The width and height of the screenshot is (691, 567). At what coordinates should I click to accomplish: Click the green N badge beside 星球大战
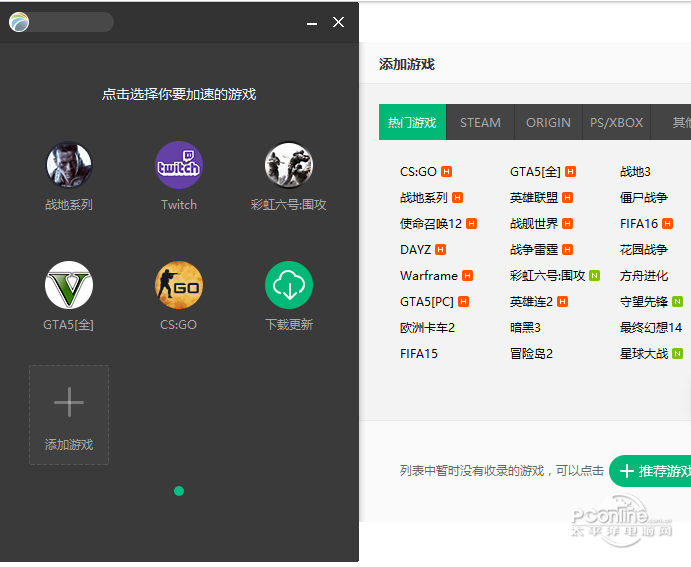click(677, 354)
